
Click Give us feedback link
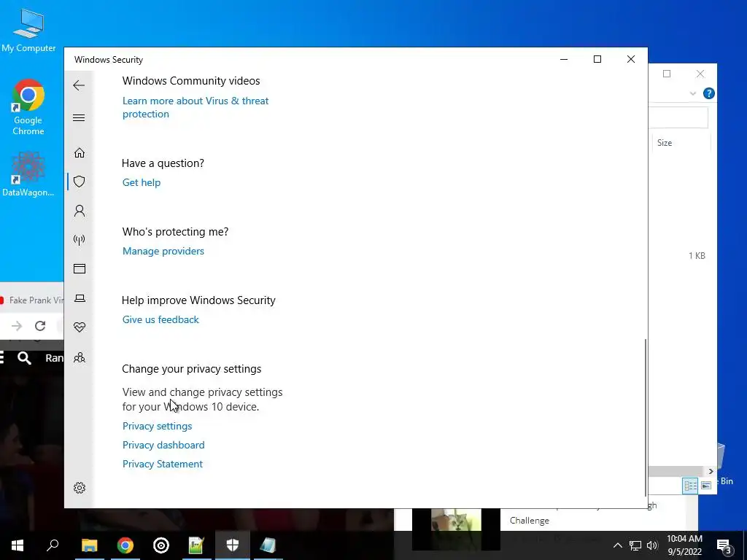pyautogui.click(x=160, y=319)
